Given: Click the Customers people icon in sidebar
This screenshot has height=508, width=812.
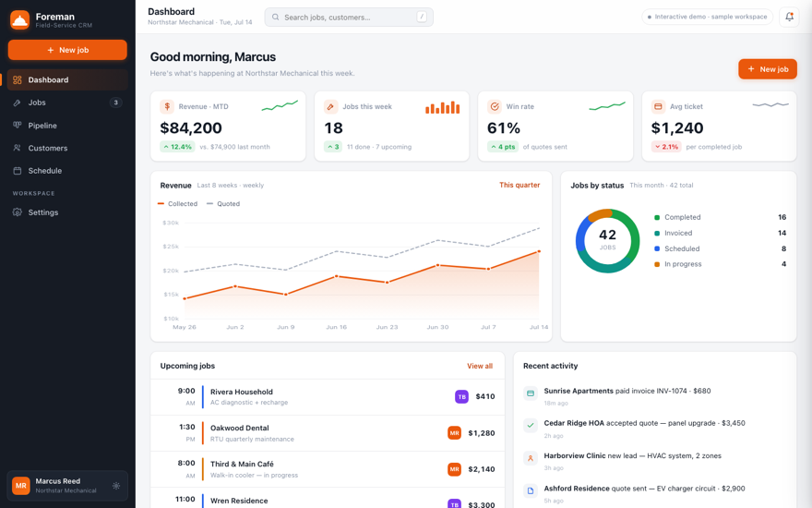Looking at the screenshot, I should (18, 149).
